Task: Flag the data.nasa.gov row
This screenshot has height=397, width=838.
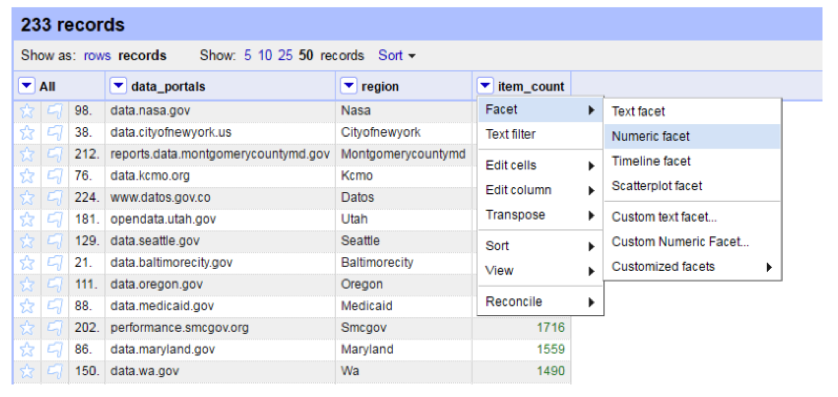Action: pos(55,111)
